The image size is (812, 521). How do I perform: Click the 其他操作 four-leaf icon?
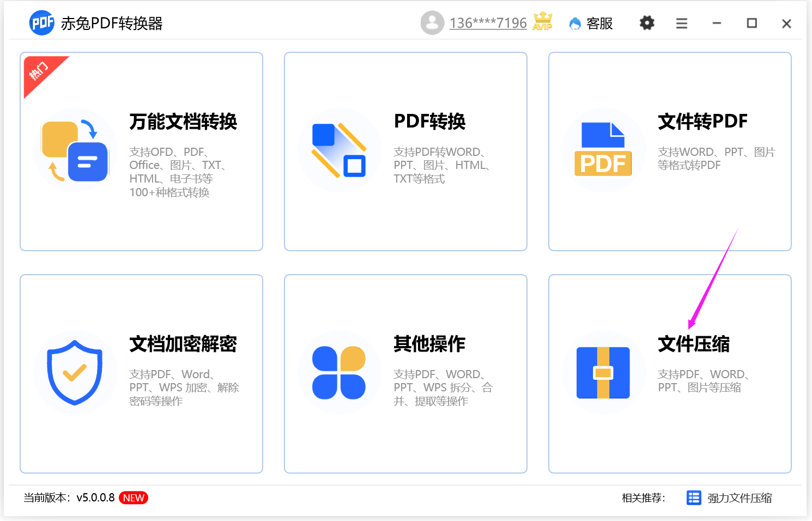339,372
